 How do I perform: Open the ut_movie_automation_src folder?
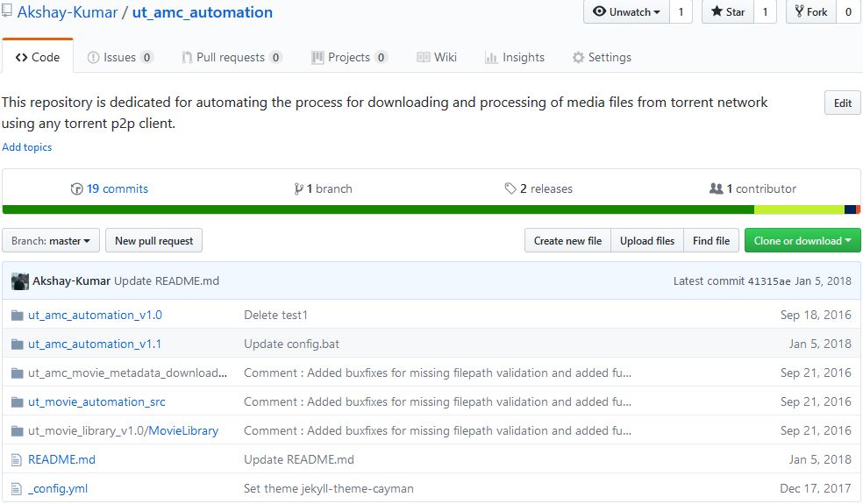[x=96, y=401]
